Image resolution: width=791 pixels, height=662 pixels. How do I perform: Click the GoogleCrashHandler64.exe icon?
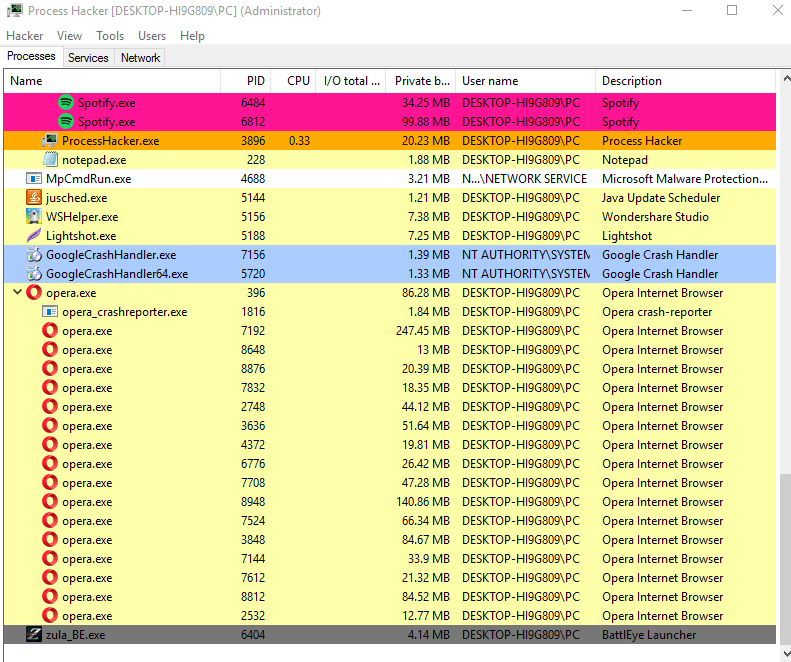(34, 273)
